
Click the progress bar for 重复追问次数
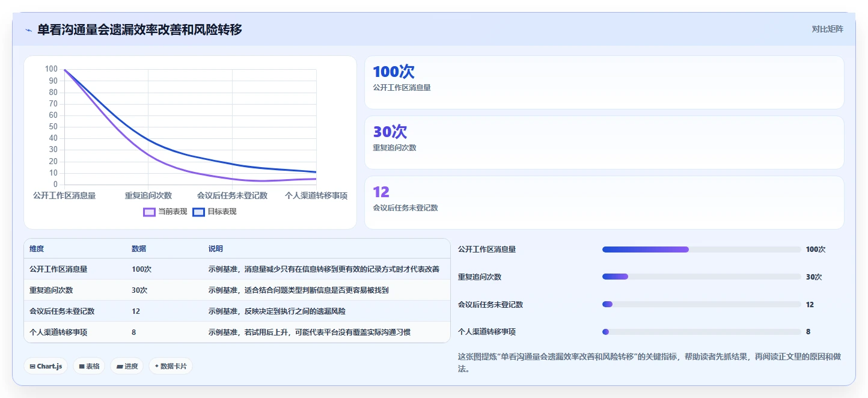pyautogui.click(x=701, y=277)
